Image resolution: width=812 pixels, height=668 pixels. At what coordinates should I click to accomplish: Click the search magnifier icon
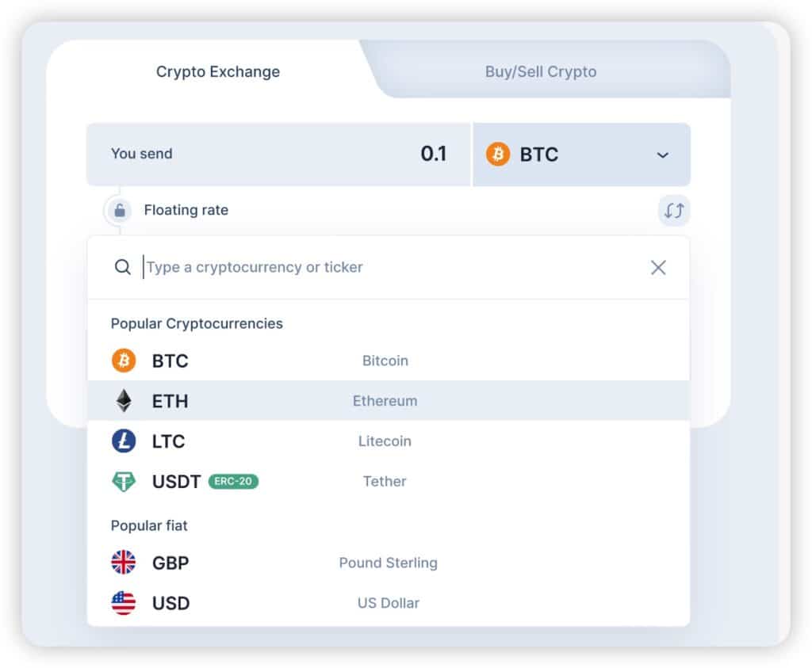[123, 268]
